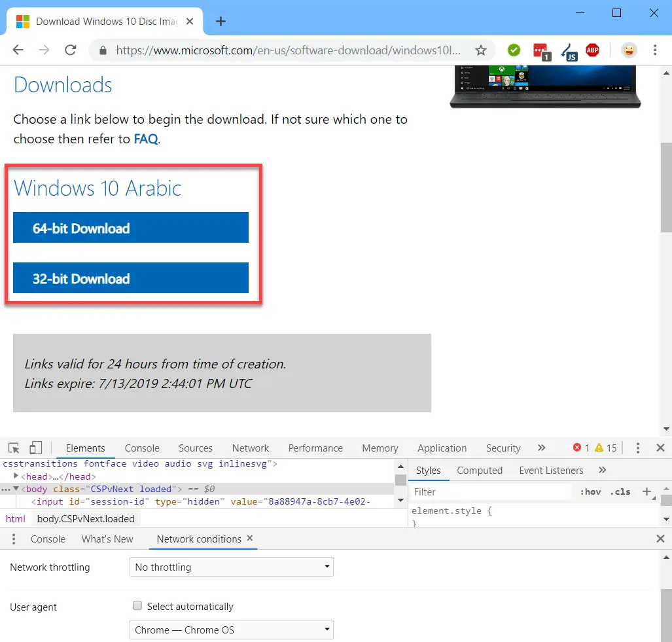Expand the head element node
The height and width of the screenshot is (642, 672).
(16, 476)
